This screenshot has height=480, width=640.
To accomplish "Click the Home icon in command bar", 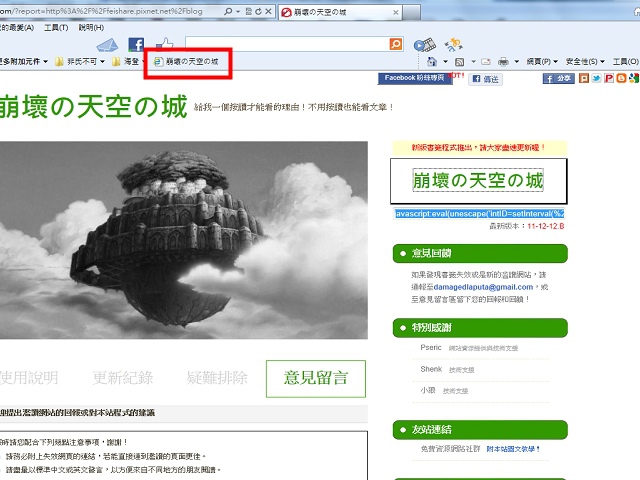I will [x=432, y=62].
